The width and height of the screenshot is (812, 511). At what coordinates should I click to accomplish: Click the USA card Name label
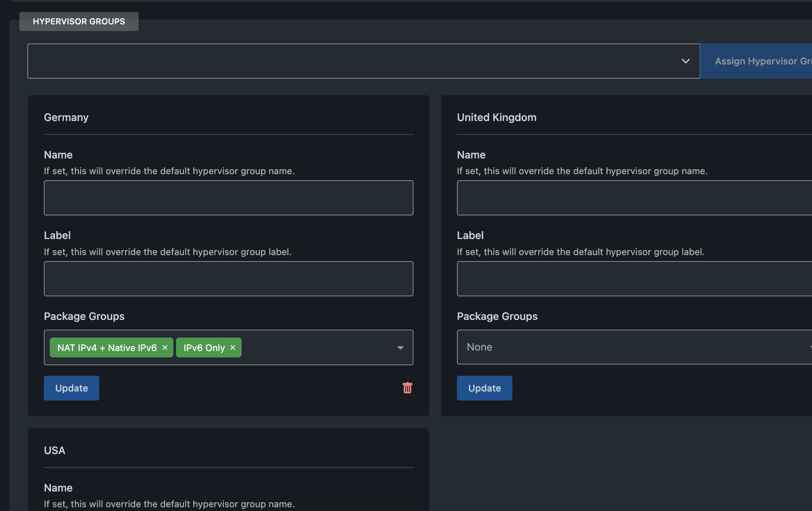coord(58,488)
